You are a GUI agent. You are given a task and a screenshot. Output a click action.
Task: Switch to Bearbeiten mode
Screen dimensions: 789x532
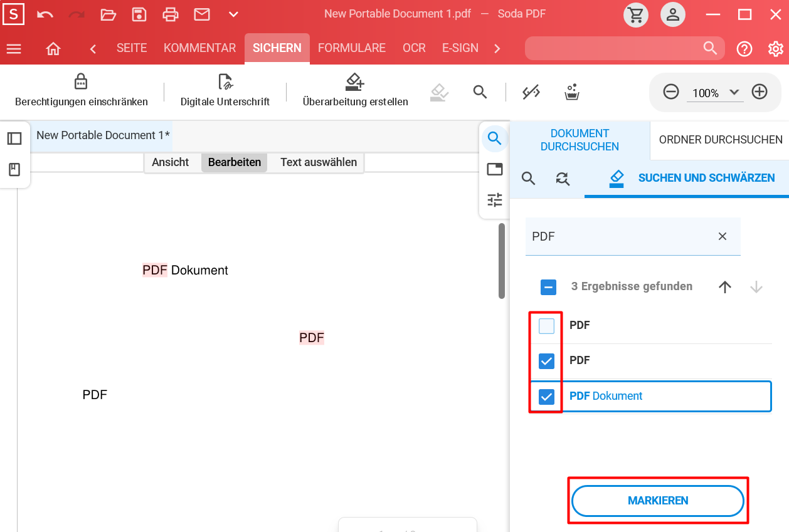pos(235,162)
